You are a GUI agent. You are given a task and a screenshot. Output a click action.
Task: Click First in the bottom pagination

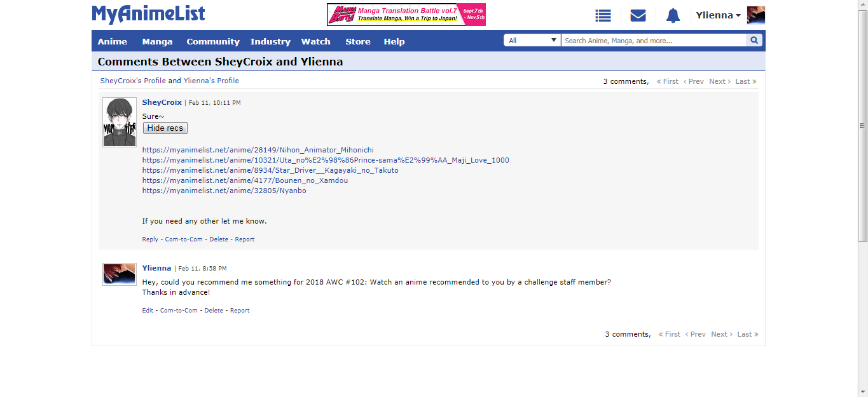coord(670,334)
